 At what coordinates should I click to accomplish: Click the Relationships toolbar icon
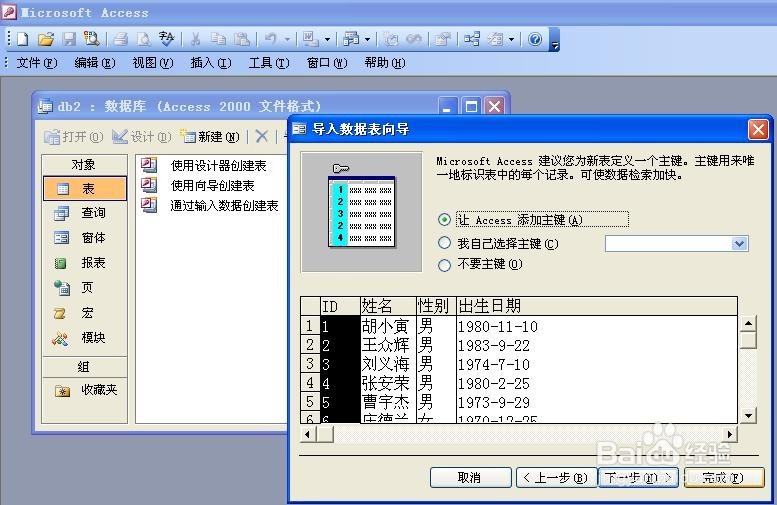[x=472, y=39]
